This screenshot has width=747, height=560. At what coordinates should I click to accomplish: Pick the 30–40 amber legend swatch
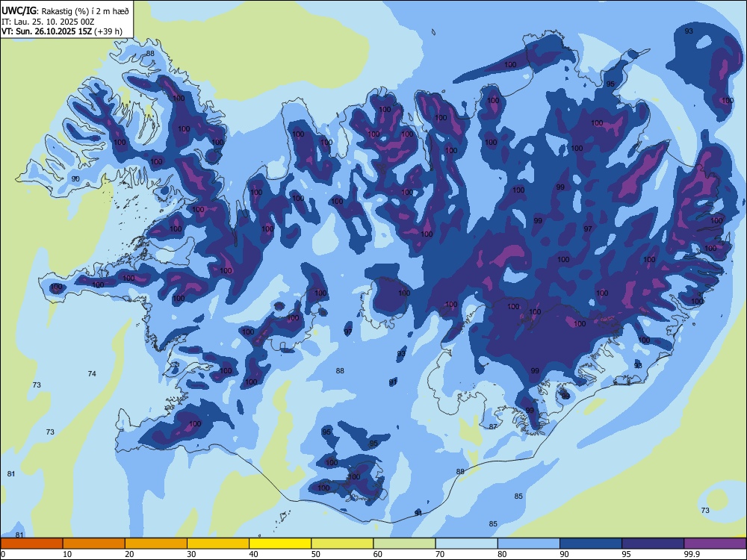pos(218,544)
